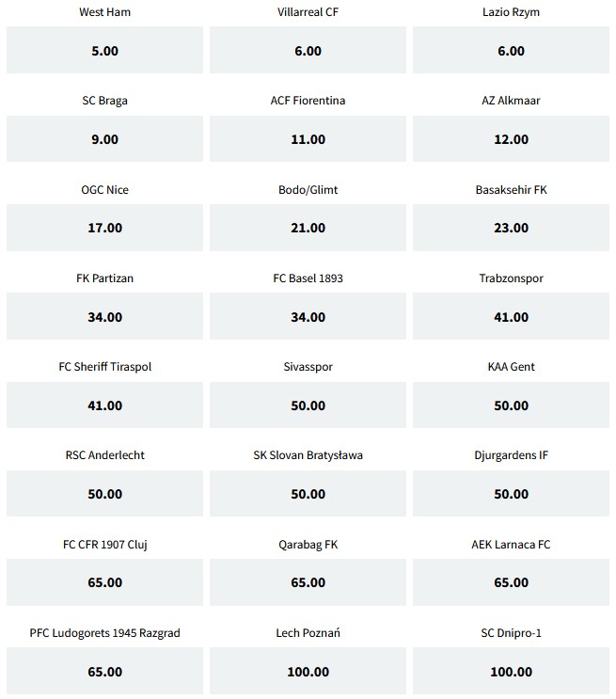The width and height of the screenshot is (616, 699).
Task: Click the West Ham 5.00 odds button
Action: click(x=104, y=51)
